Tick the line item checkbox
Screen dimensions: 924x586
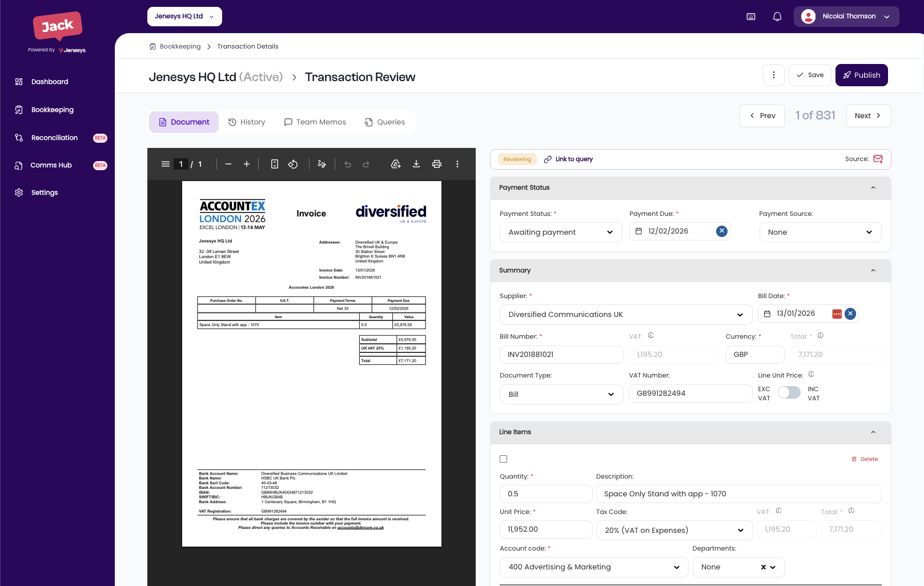(x=503, y=459)
